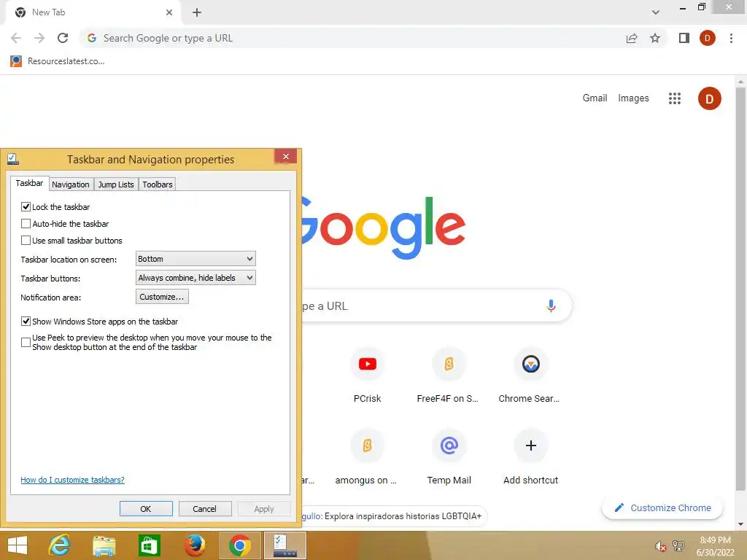Uncheck Show Windows Store apps on the taskbar
Screen dimensions: 747x560
tap(26, 322)
